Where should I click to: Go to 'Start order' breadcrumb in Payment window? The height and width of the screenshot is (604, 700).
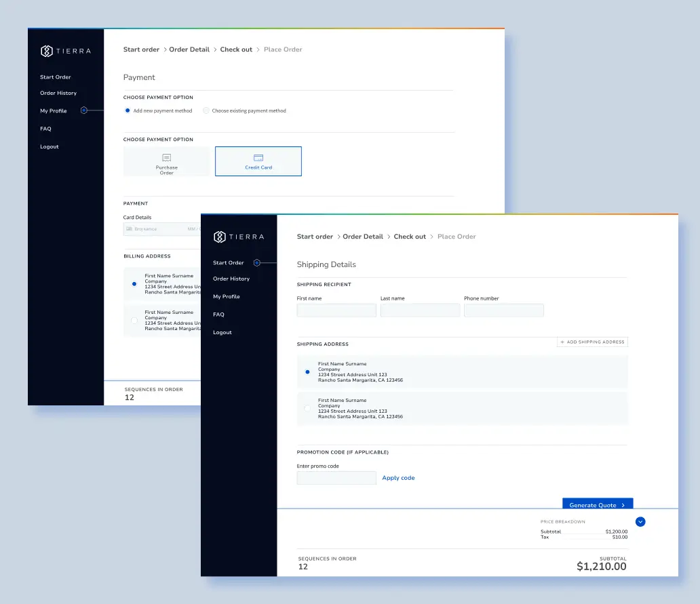141,49
